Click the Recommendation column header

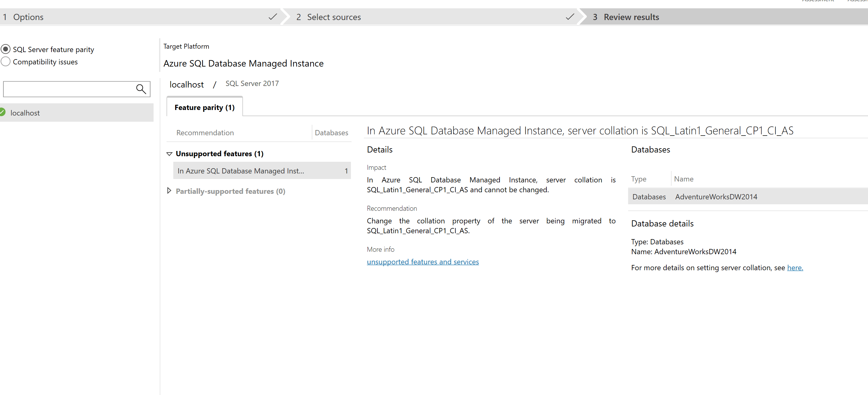(205, 133)
